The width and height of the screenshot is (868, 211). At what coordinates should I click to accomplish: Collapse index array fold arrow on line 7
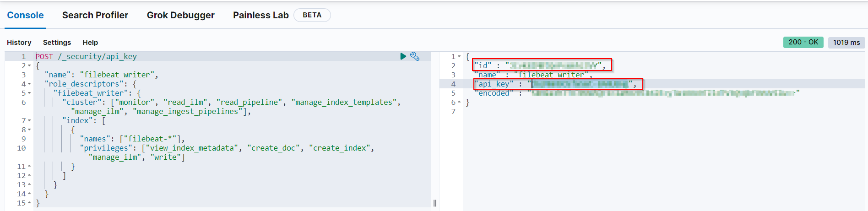click(29, 120)
